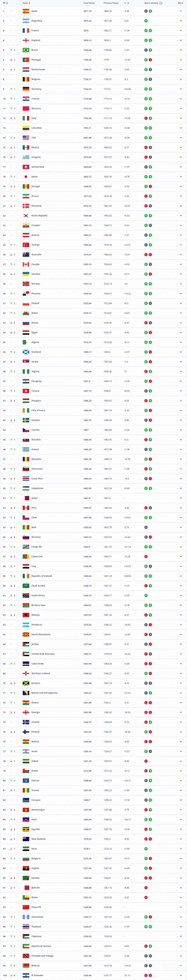Open the France team link
Screen dimensions: 187x980
pyautogui.click(x=35, y=30)
